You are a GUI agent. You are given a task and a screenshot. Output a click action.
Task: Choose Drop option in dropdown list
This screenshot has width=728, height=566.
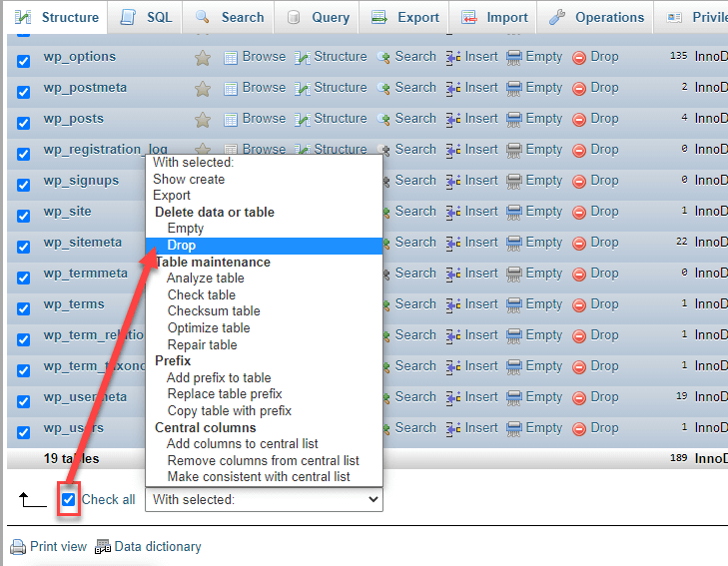point(265,246)
